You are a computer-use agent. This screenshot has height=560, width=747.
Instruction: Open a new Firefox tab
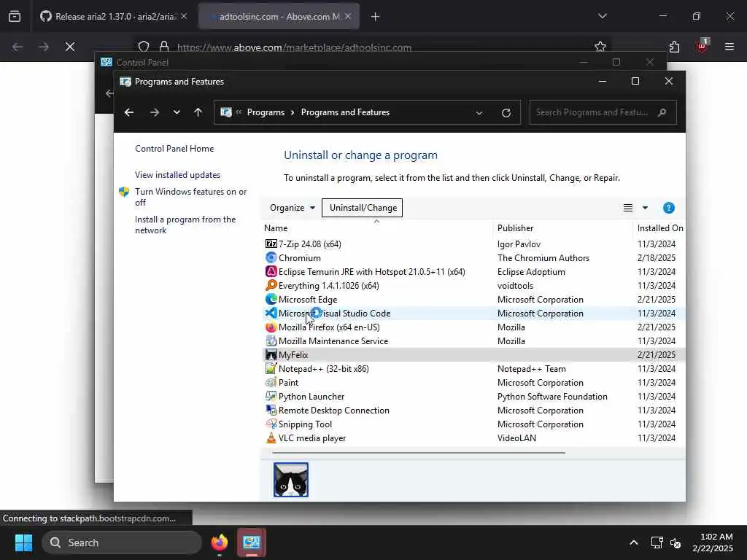[376, 17]
